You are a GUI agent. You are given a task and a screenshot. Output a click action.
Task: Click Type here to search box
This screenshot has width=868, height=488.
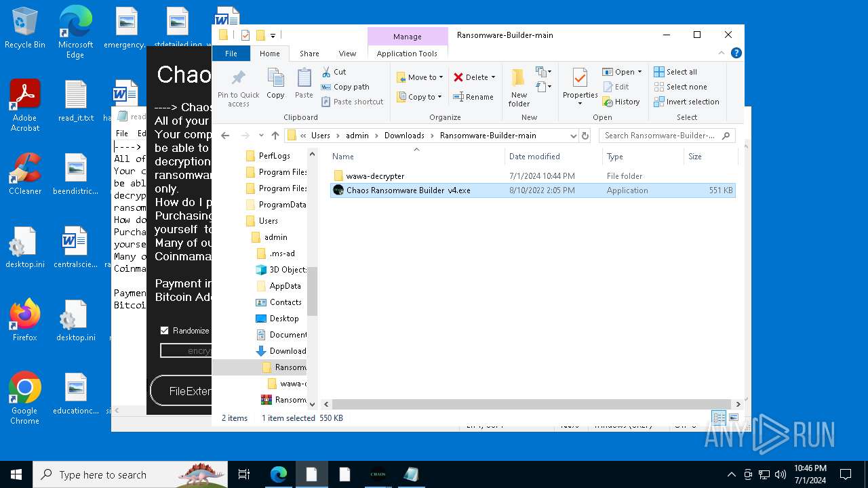tap(130, 475)
